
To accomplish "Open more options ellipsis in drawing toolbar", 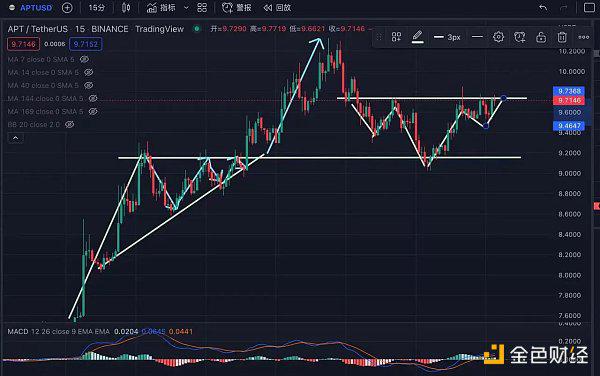I will click(x=584, y=37).
